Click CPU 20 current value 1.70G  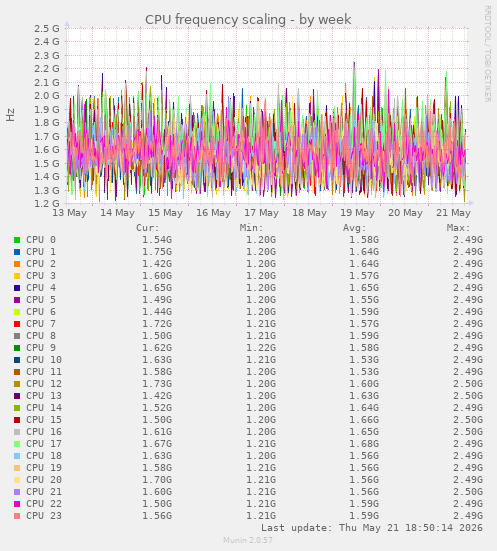(x=157, y=480)
